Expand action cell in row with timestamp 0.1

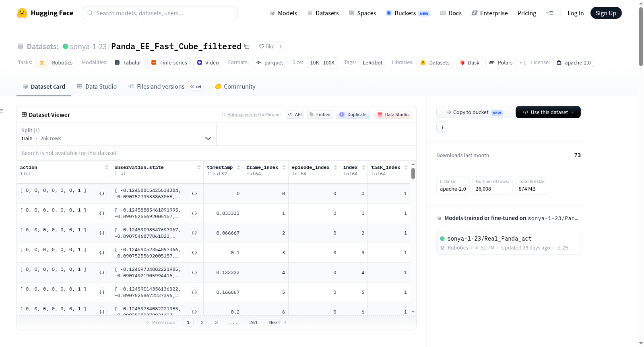point(102,253)
